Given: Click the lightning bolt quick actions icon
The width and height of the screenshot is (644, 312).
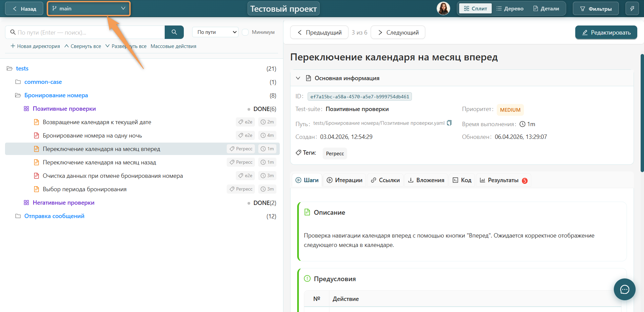Looking at the screenshot, I should click(632, 8).
